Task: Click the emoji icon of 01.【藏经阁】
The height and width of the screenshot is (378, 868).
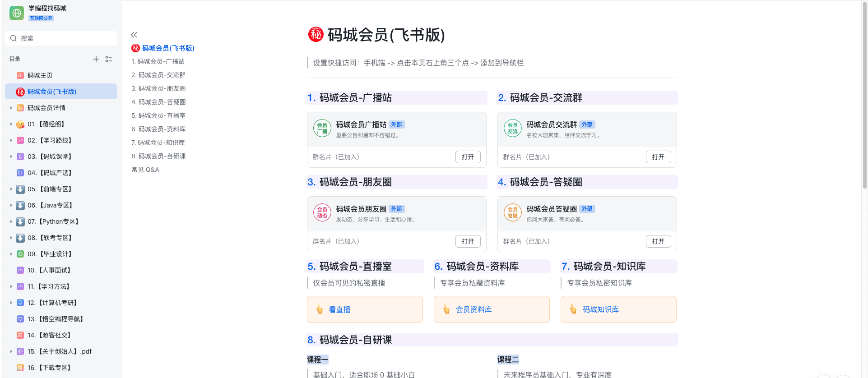Action: click(20, 124)
